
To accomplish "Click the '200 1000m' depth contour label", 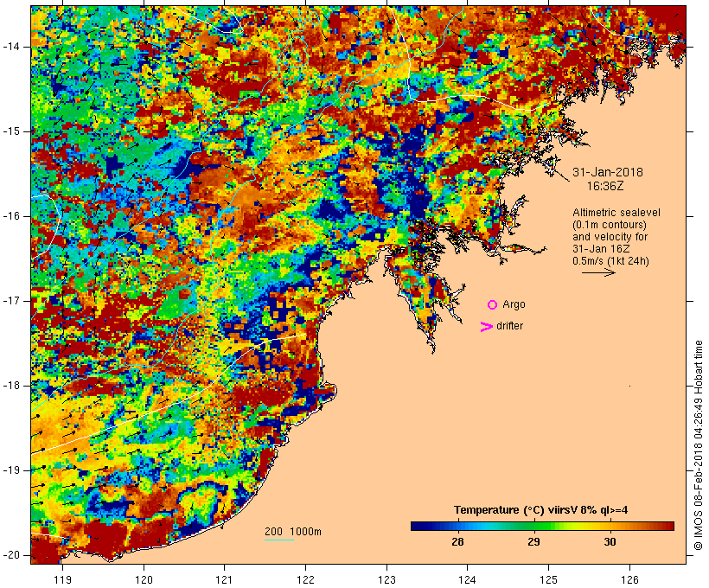I will pyautogui.click(x=293, y=532).
